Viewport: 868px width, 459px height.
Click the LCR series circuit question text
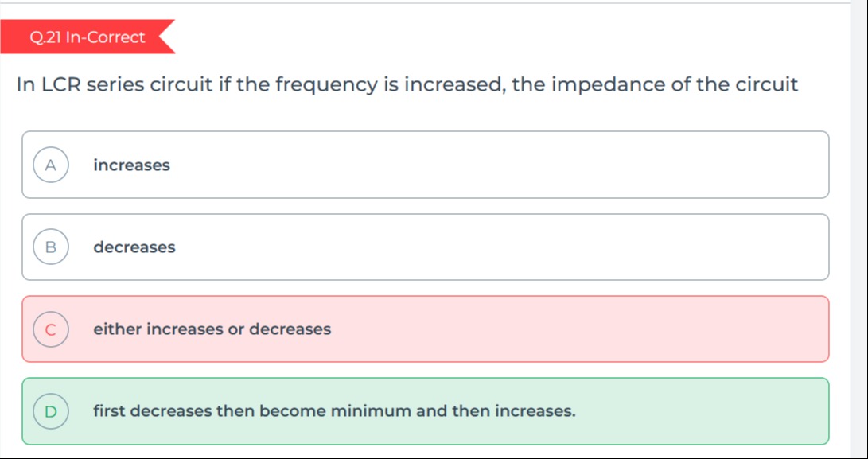(x=407, y=84)
